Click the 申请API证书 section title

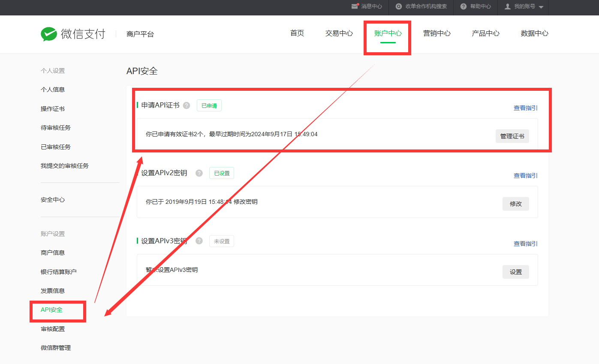tap(160, 105)
